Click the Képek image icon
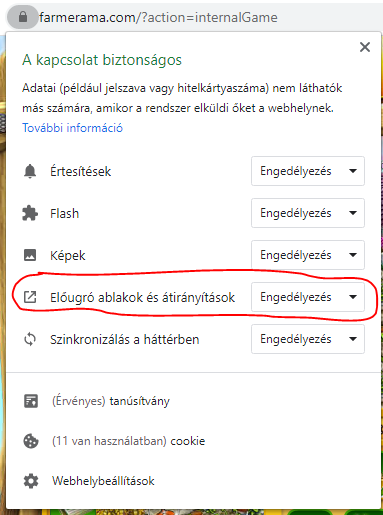Screen dimensions: 383x515 coord(30,255)
